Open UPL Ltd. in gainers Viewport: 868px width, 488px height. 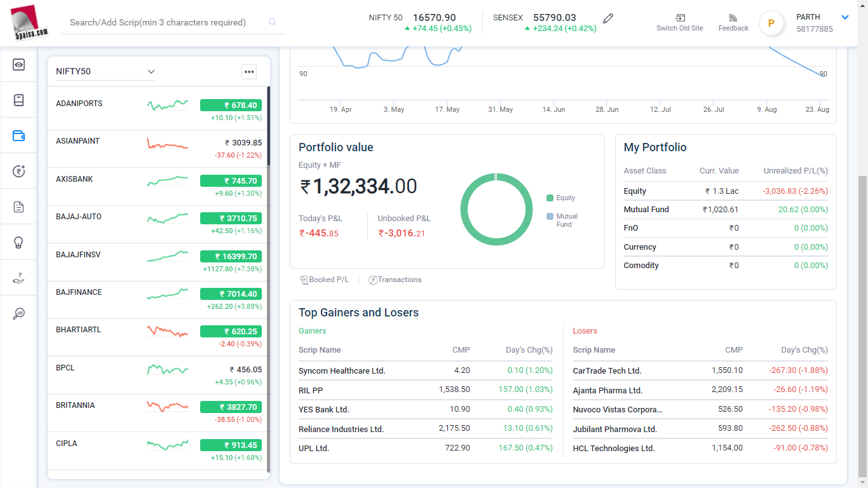[x=314, y=449]
